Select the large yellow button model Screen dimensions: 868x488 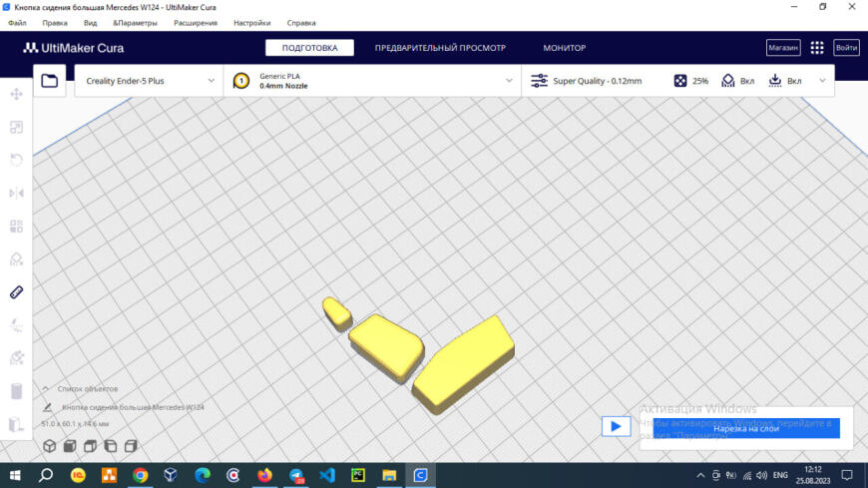coord(464,365)
